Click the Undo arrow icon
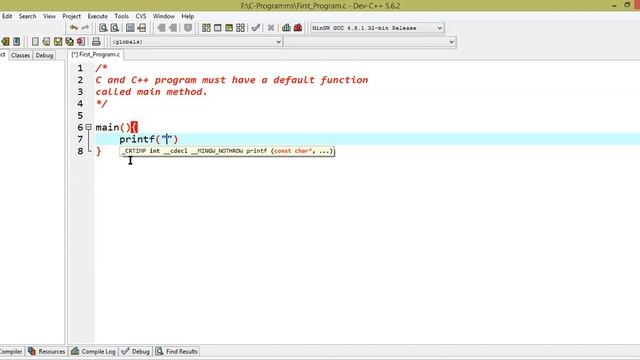Viewport: 640px width, 360px height. [x=74, y=28]
